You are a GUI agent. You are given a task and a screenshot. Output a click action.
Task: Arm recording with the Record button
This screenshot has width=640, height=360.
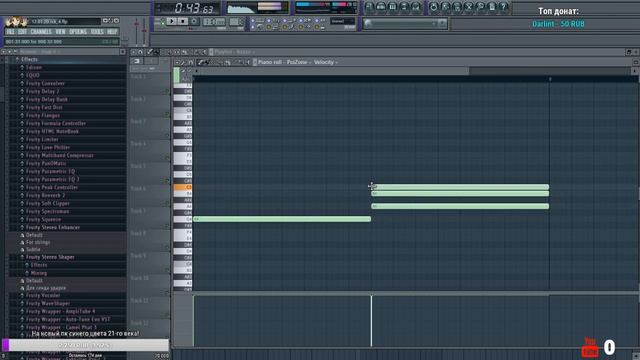pos(194,21)
